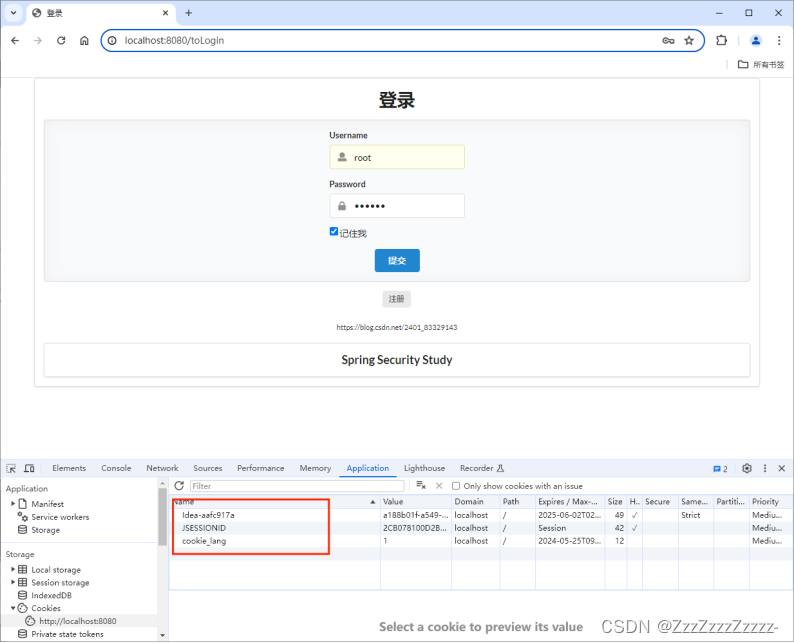Open the Network tab
This screenshot has height=643, width=794.
[162, 468]
